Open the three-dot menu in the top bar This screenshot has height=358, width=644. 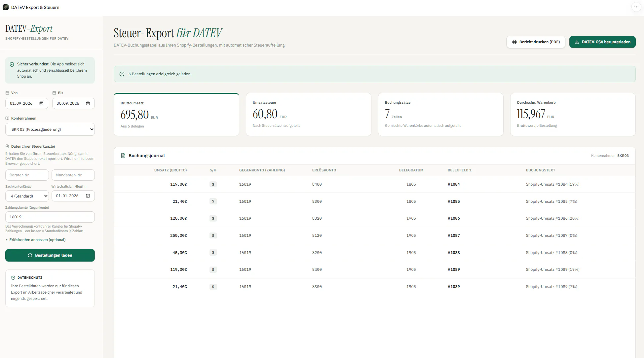636,7
